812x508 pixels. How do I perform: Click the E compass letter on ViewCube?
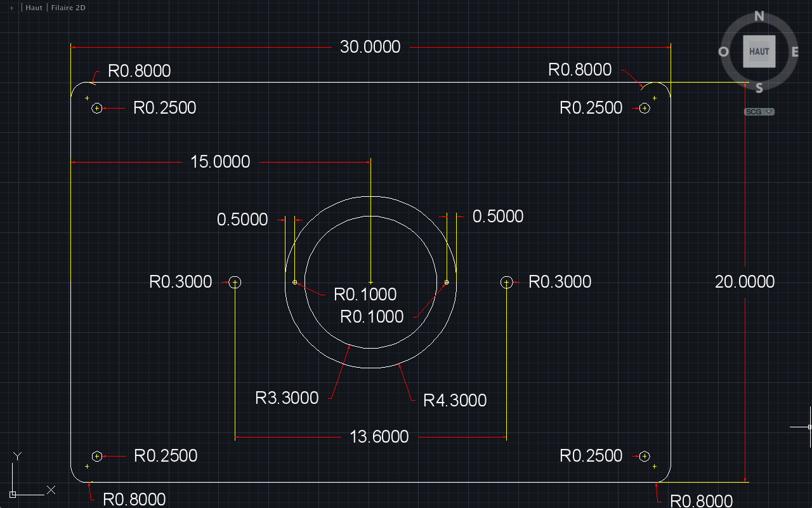795,52
